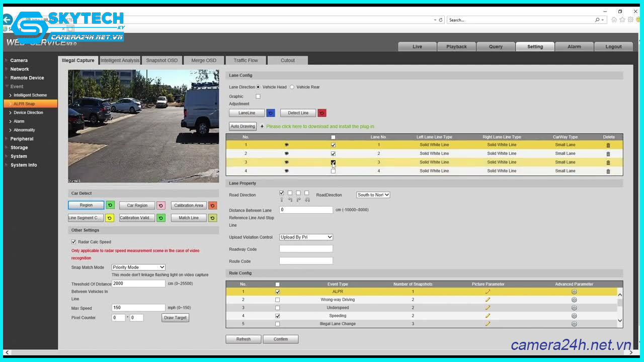Open the Snap Match Mode dropdown
Viewport: 644px width, 362px height.
pos(138,267)
